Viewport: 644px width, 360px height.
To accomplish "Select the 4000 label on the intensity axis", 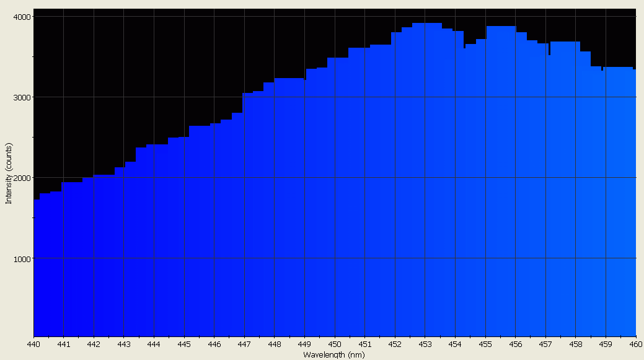I will click(22, 17).
